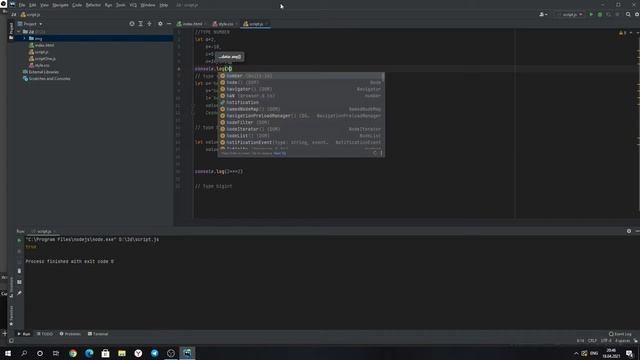Choose Navigator suggestion in autocomplete
The height and width of the screenshot is (360, 640).
tap(301, 89)
